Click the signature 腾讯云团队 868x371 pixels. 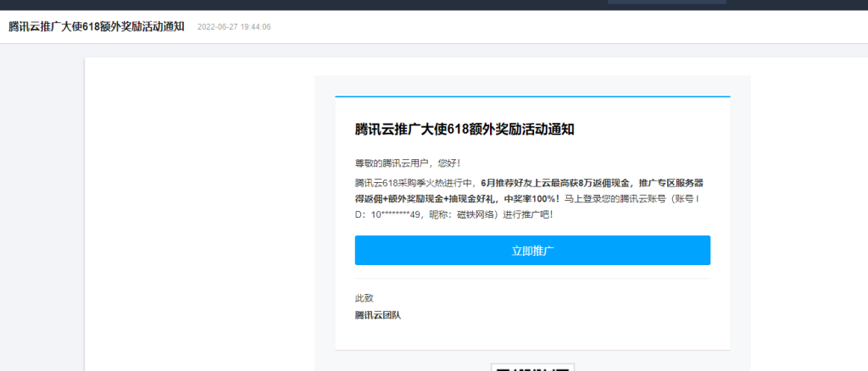pyautogui.click(x=378, y=316)
